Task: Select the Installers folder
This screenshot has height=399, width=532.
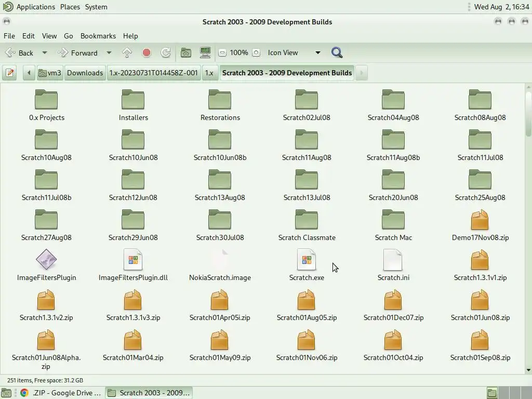Action: pyautogui.click(x=134, y=105)
